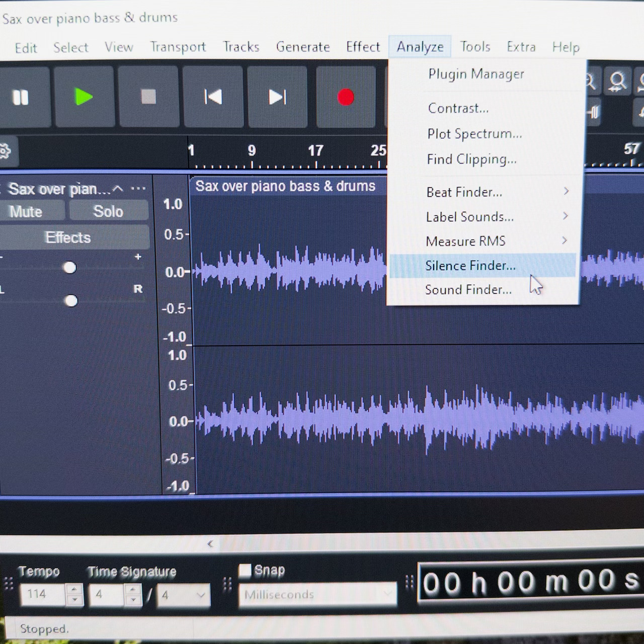
Task: Choose Find Clipping... menu entry
Action: [471, 159]
